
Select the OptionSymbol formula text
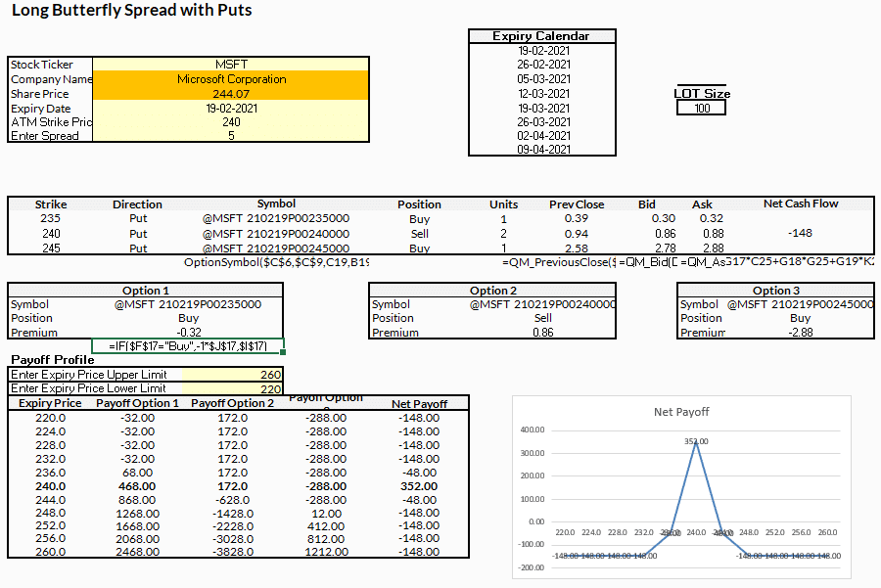tap(276, 262)
